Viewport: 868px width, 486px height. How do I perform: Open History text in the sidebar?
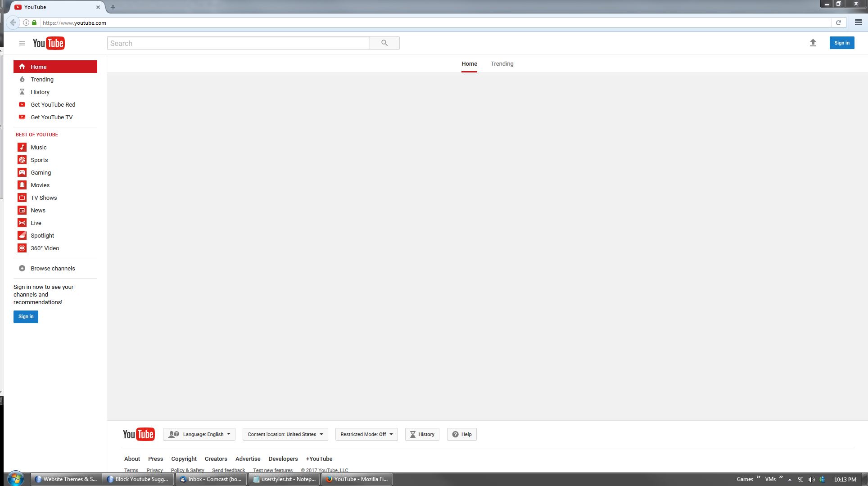40,92
